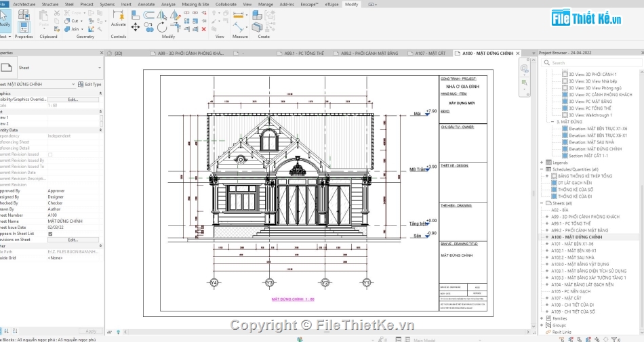Close the Properties palette
Screen dimensions: 644x342
click(x=102, y=53)
